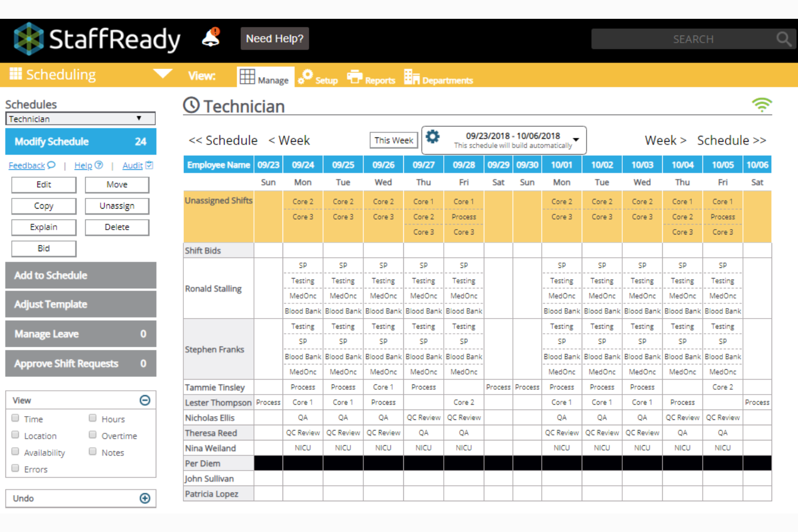Viewport: 798px width, 532px height.
Task: Expand the Scheduling module dropdown arrow
Action: (x=162, y=73)
